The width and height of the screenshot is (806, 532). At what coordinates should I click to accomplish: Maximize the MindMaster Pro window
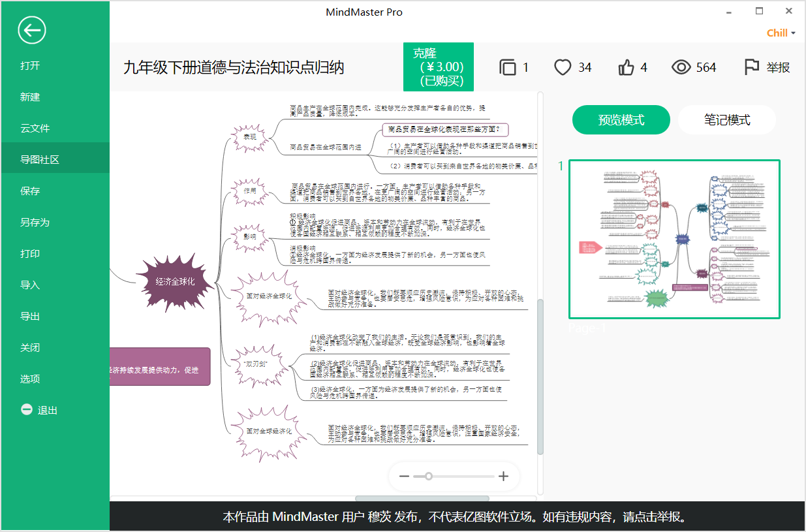(759, 11)
